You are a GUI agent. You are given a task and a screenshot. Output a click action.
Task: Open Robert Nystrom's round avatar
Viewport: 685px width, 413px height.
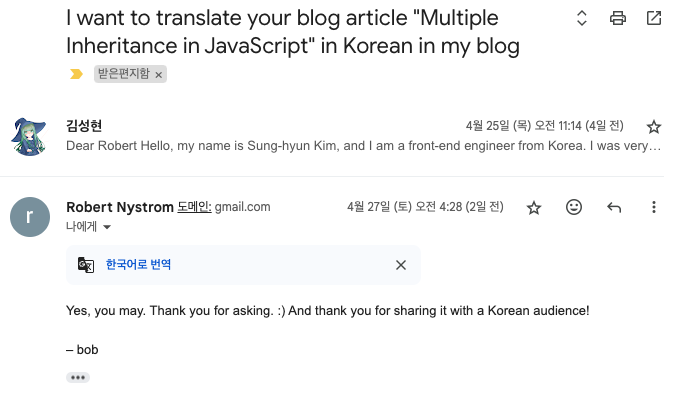click(29, 216)
